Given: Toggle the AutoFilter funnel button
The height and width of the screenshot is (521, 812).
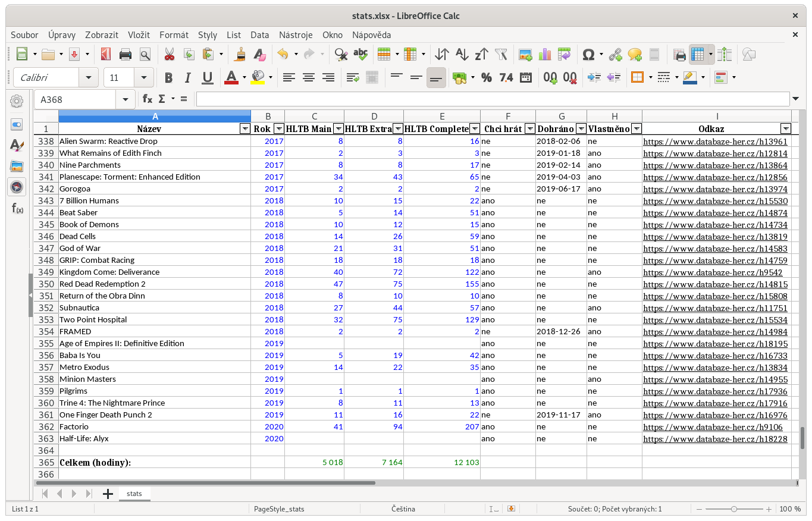Looking at the screenshot, I should 501,55.
